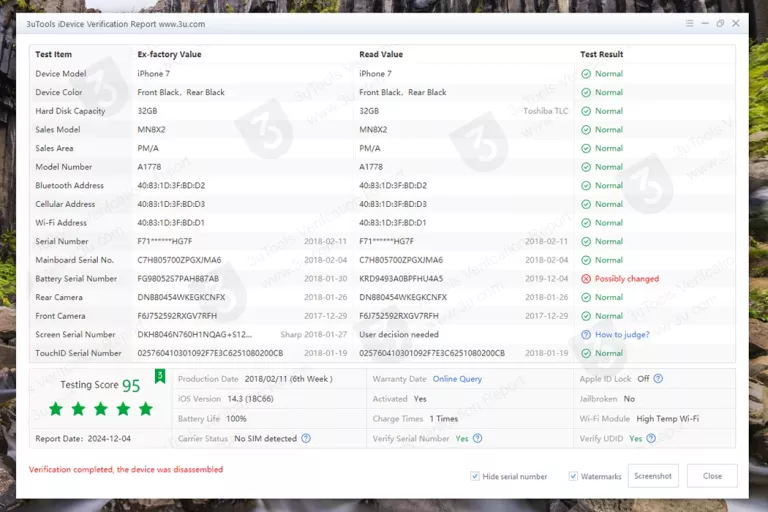This screenshot has width=768, height=512.
Task: Click the Screenshot button
Action: (x=653, y=476)
